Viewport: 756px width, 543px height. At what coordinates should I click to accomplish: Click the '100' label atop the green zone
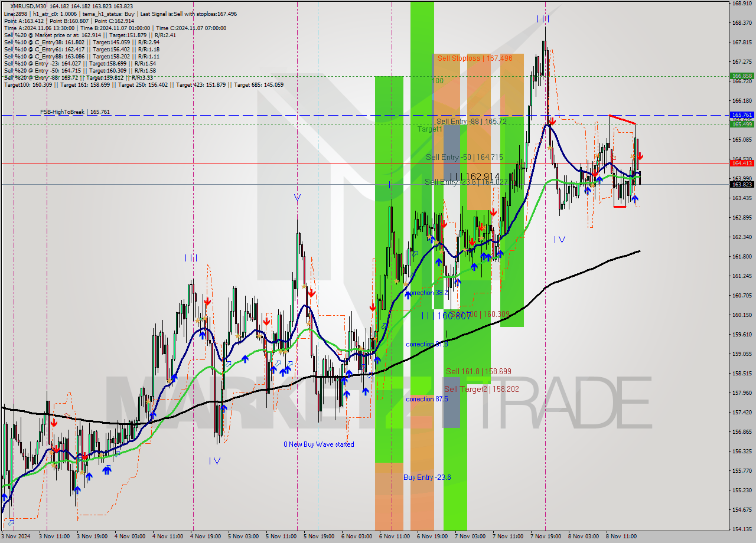[x=437, y=81]
